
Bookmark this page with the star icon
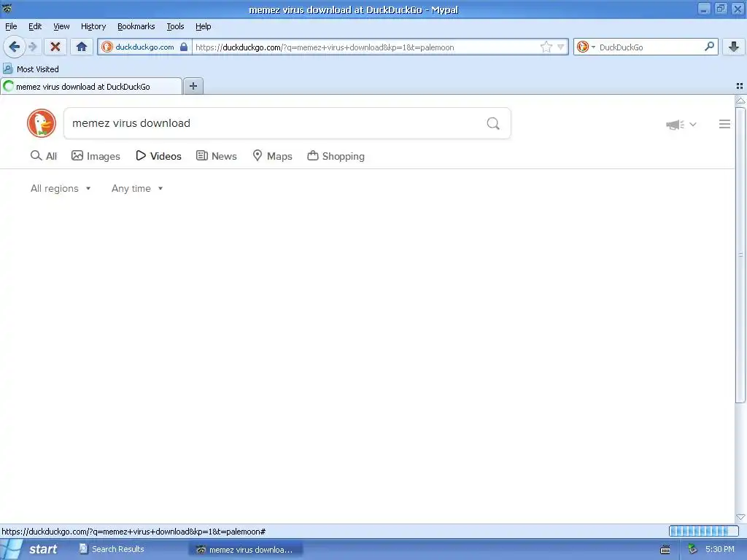coord(546,47)
